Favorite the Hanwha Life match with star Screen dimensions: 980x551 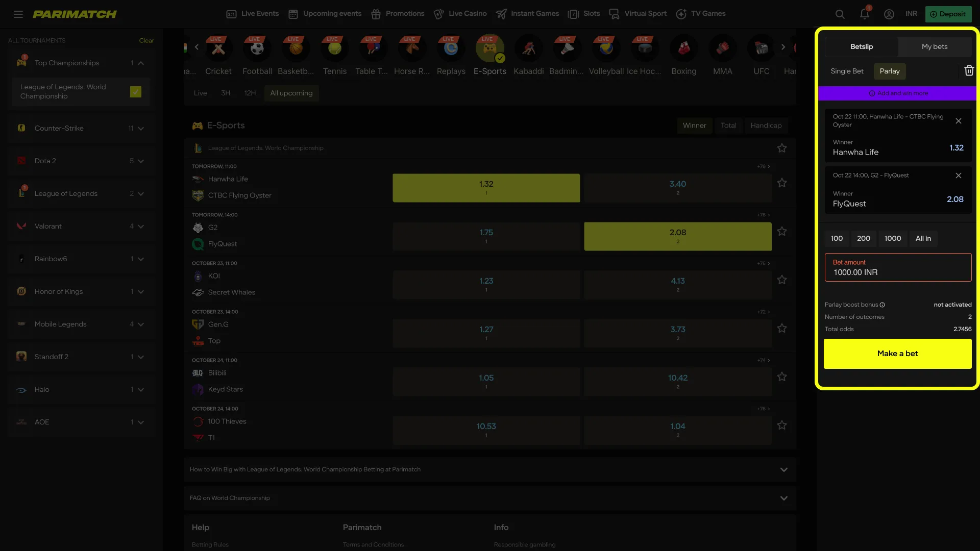tap(782, 183)
